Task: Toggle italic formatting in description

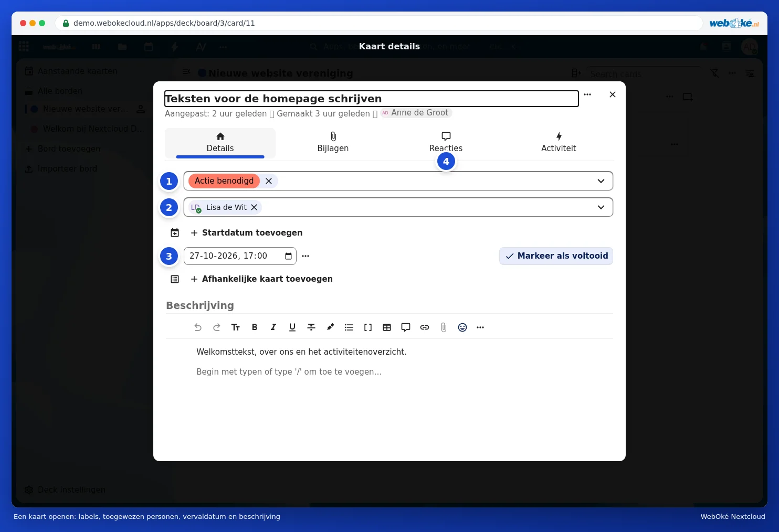Action: tap(273, 327)
